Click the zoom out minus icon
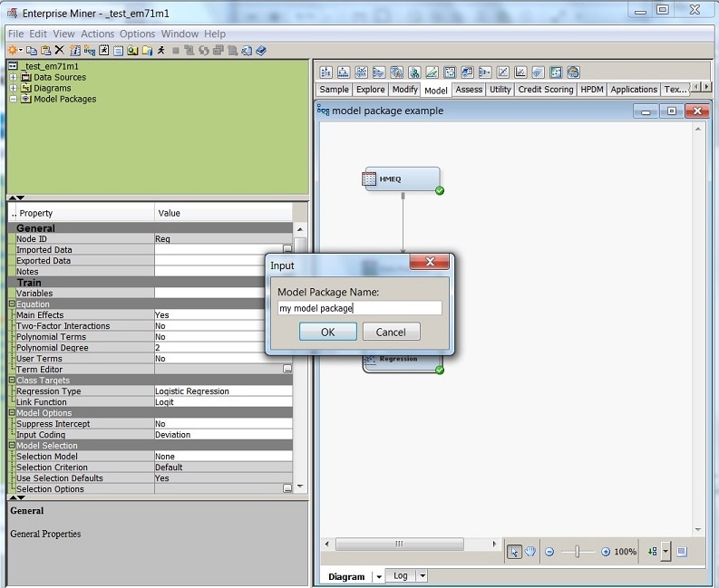This screenshot has width=719, height=588. (x=549, y=552)
